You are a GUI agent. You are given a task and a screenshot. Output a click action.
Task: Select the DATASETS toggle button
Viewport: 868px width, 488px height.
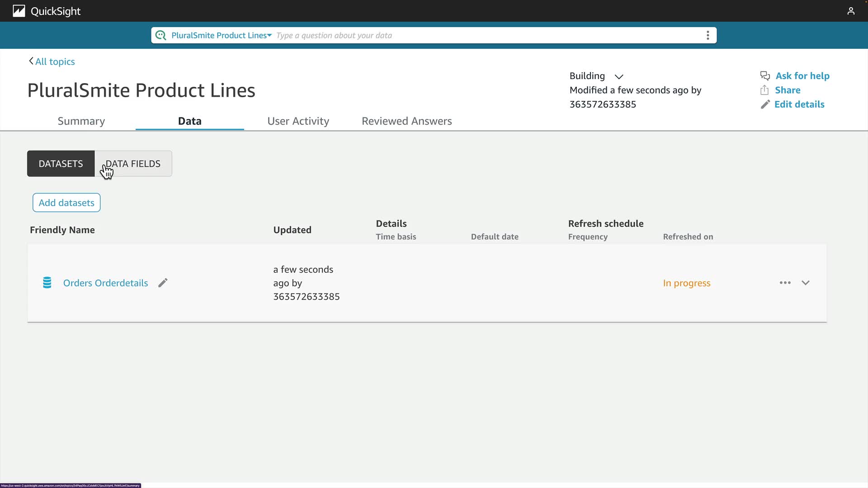coord(61,164)
